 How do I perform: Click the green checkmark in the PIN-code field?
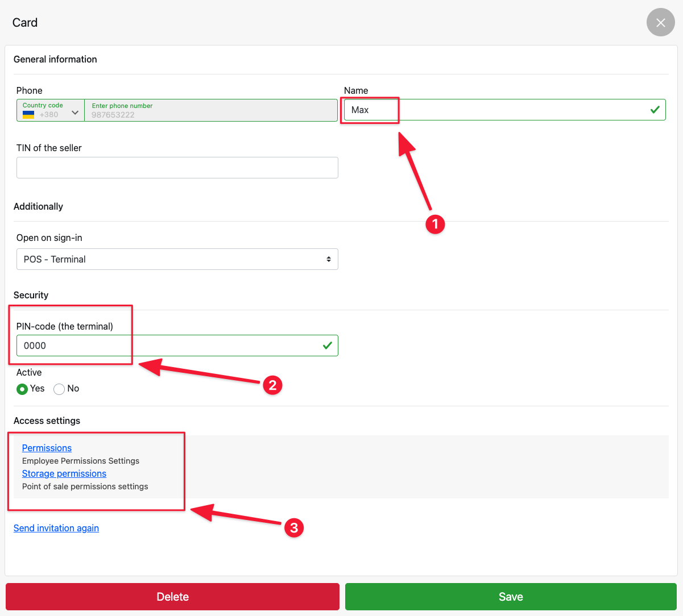(x=328, y=346)
